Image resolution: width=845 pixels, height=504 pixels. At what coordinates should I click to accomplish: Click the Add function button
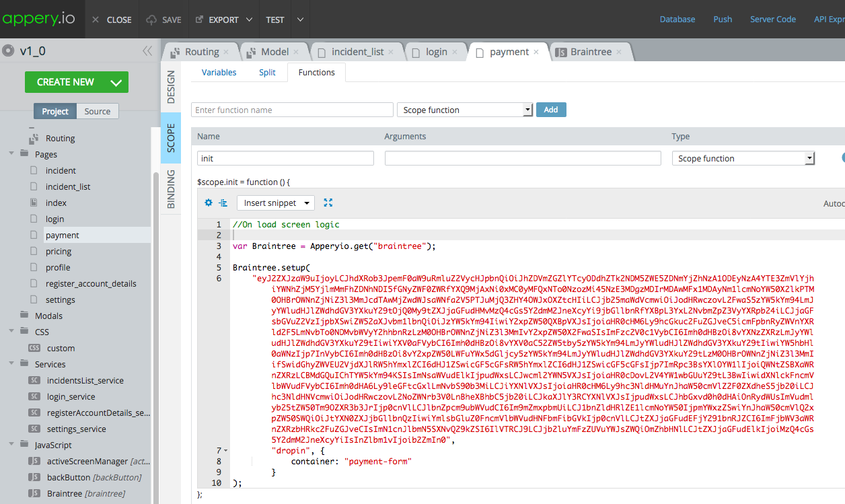click(551, 110)
